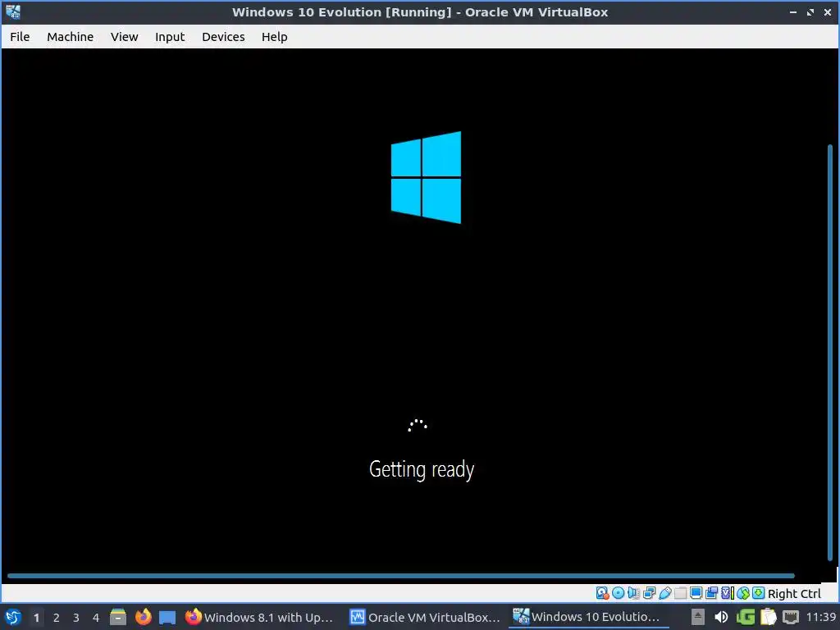Click the blue Windows logo in VM
This screenshot has width=840, height=630.
[426, 177]
